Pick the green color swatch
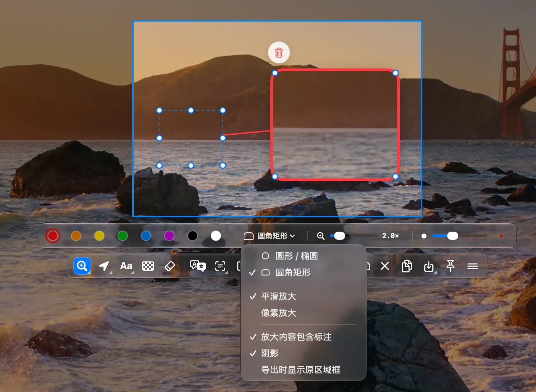 (x=123, y=236)
